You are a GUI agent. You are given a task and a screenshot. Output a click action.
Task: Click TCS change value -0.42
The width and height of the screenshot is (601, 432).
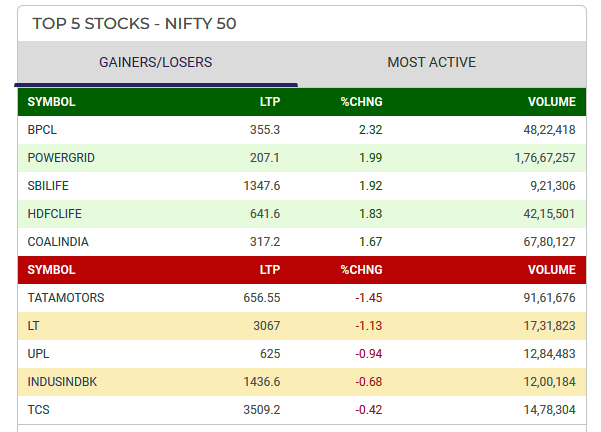pyautogui.click(x=369, y=410)
